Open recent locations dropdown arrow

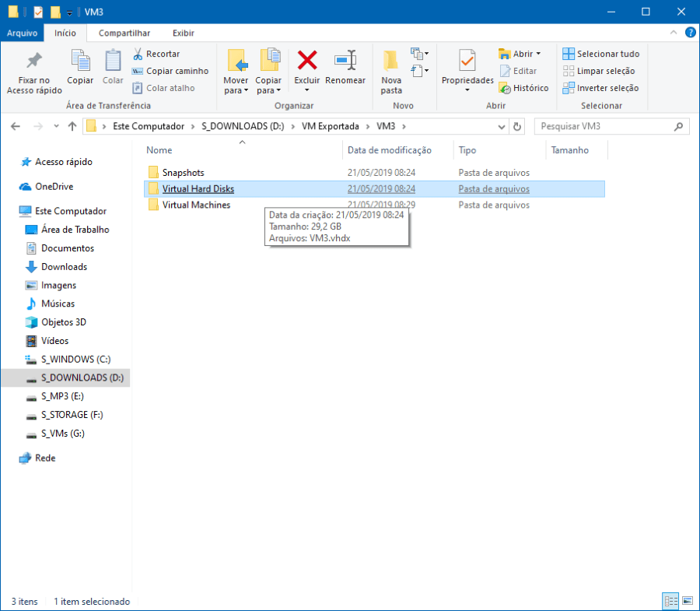point(56,126)
